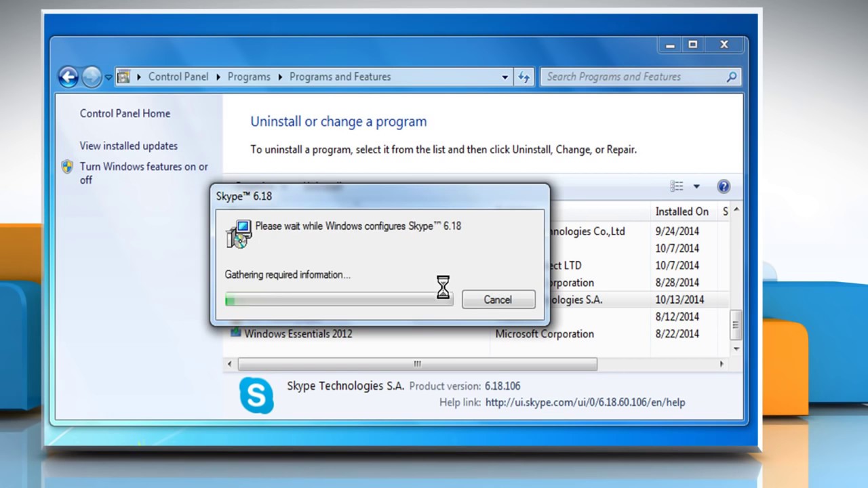This screenshot has height=488, width=868.
Task: Open Control Panel Home link
Action: [125, 113]
